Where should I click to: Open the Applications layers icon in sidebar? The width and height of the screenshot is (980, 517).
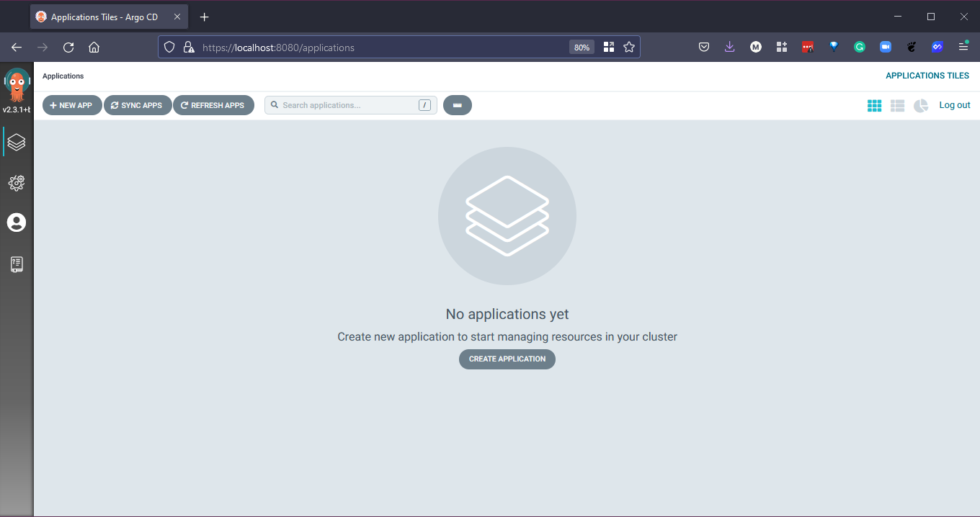point(17,142)
